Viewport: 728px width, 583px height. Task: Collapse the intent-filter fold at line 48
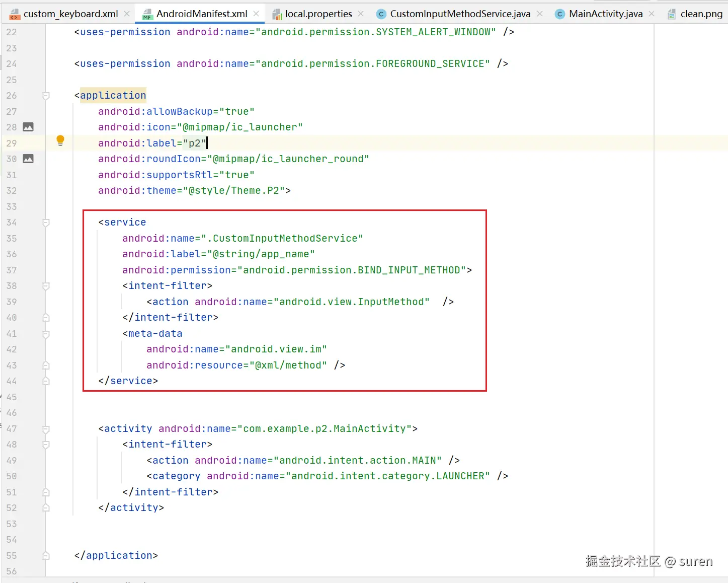click(x=46, y=445)
